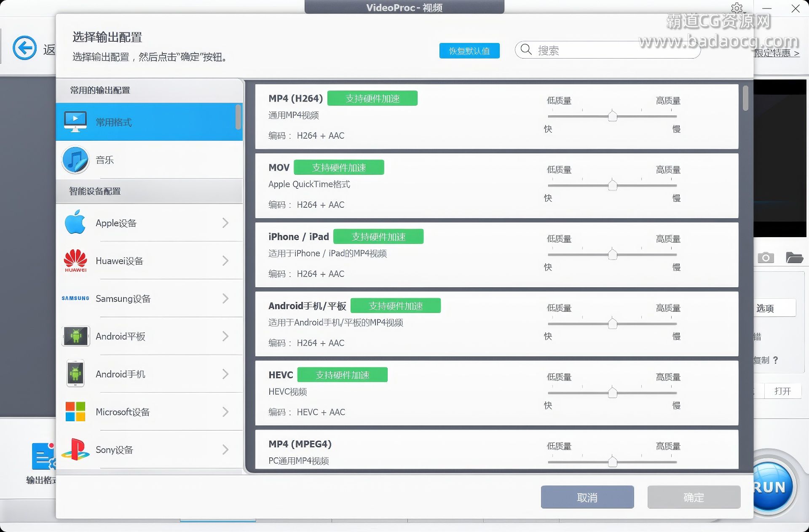809x532 pixels.
Task: Click the Apple logo icon
Action: pos(75,222)
